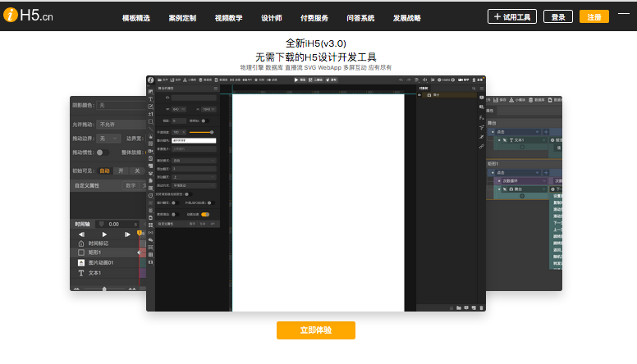Open 案例定制 in the top navigation

pyautogui.click(x=182, y=18)
